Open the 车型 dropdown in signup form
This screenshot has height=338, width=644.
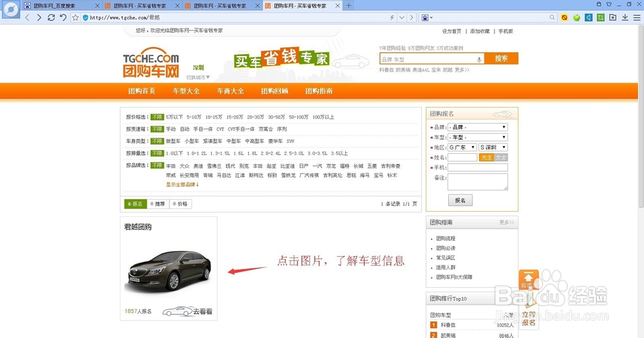pyautogui.click(x=478, y=137)
